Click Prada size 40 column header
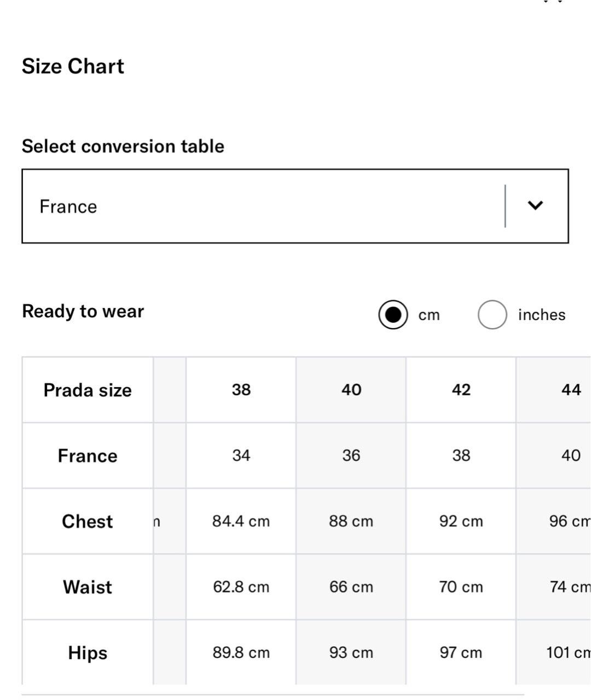Screen dimensions: 591x700 pyautogui.click(x=351, y=390)
